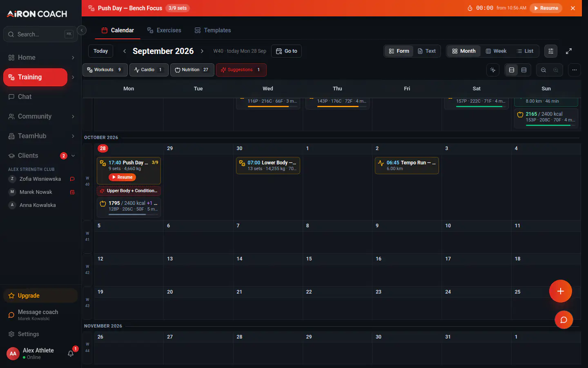Open 2165 / 2400 kcal nutrition card
The width and height of the screenshot is (588, 368).
pyautogui.click(x=546, y=118)
